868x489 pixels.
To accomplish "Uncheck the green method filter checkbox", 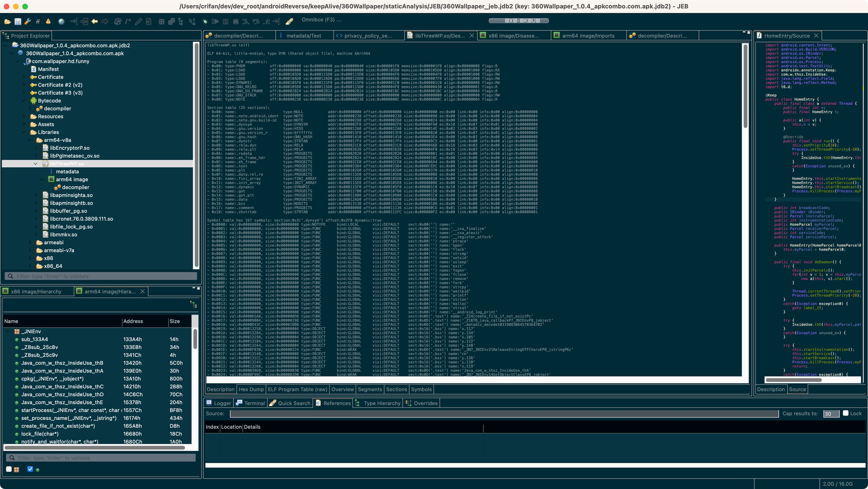I will pyautogui.click(x=30, y=469).
